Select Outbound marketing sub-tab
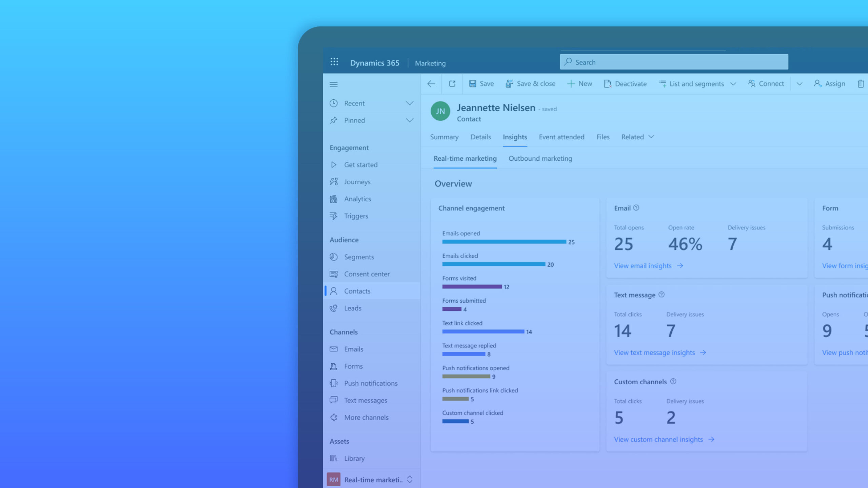 click(x=540, y=159)
